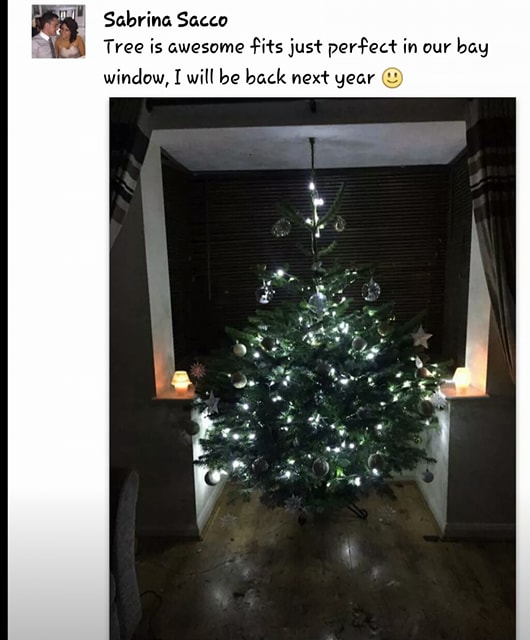Click the glowing candle lamp on right sill

click(x=461, y=380)
